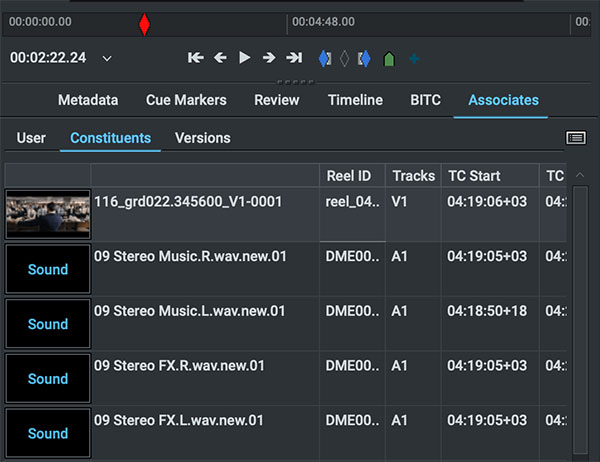Open the Cue Markers tab

coord(186,100)
